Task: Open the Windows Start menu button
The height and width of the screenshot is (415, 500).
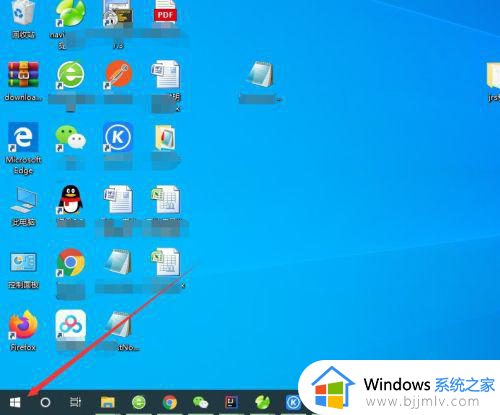Action: coord(15,402)
